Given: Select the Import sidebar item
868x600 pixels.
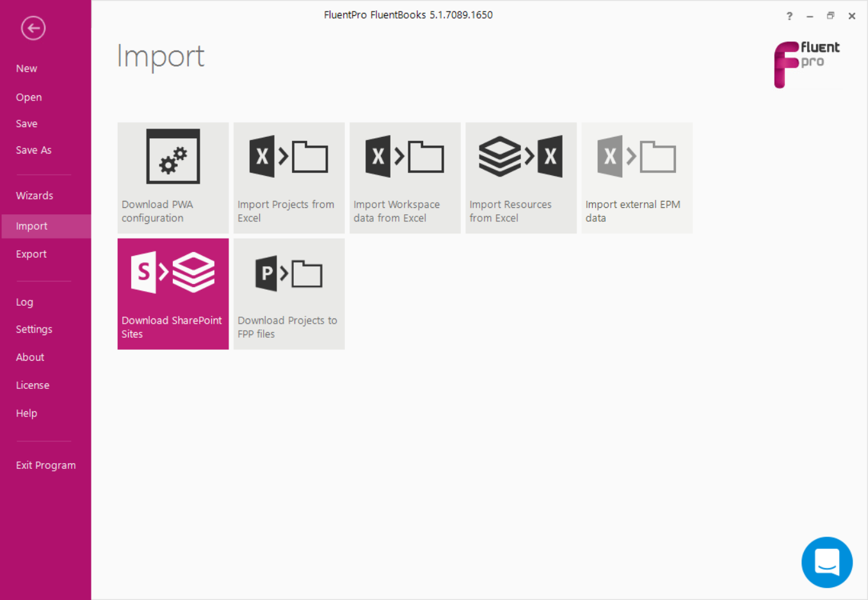Looking at the screenshot, I should 46,226.
